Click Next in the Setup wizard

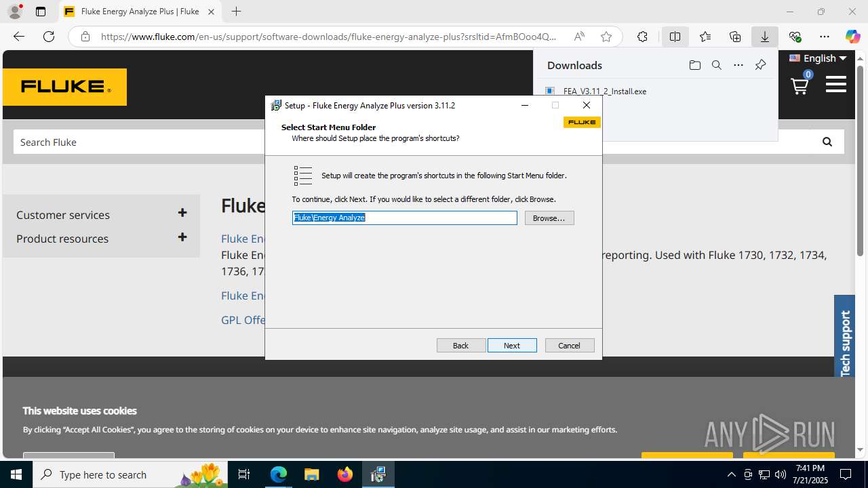[512, 346]
